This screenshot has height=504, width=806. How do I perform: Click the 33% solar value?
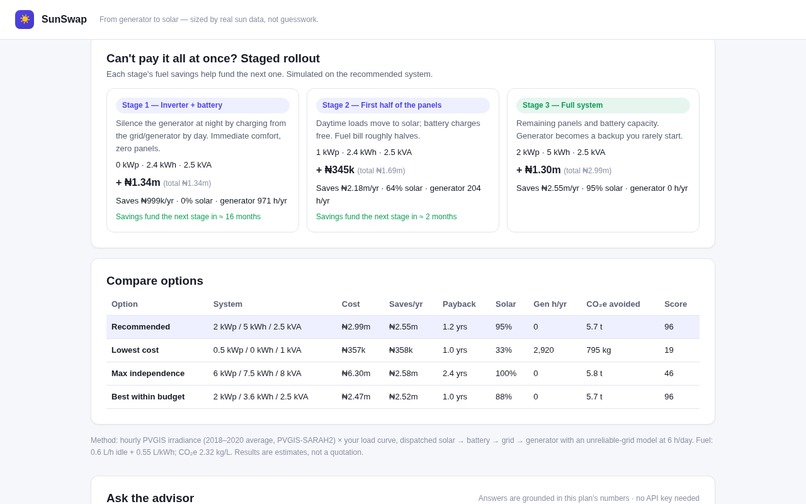(x=504, y=350)
